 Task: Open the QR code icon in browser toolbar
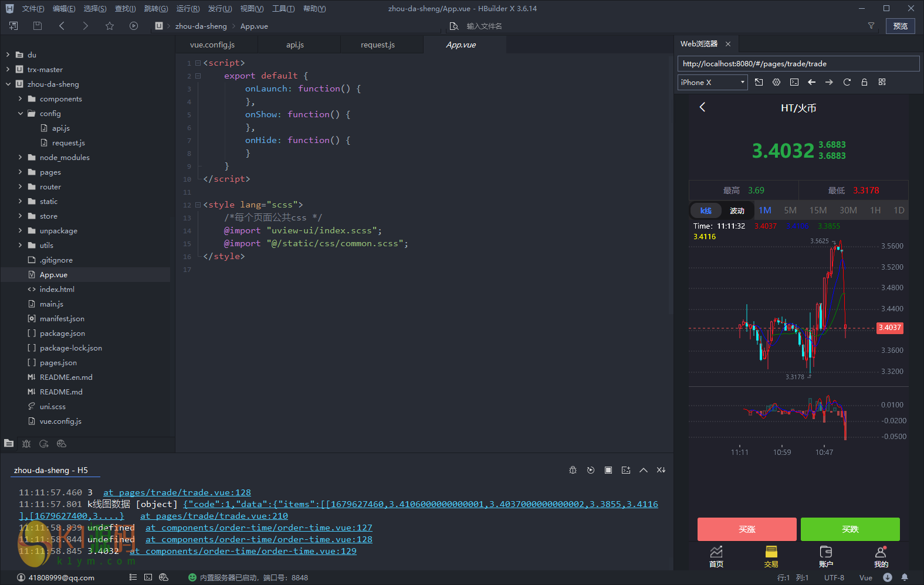pos(882,82)
